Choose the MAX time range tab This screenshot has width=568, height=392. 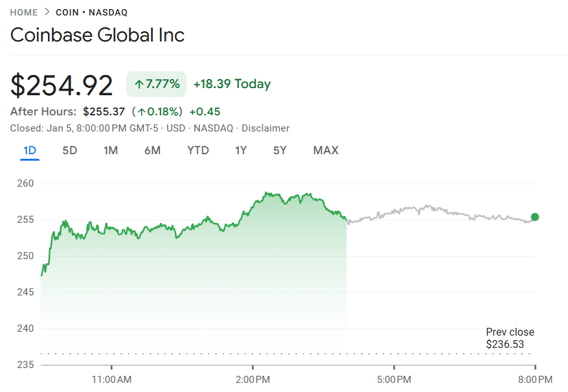point(326,151)
